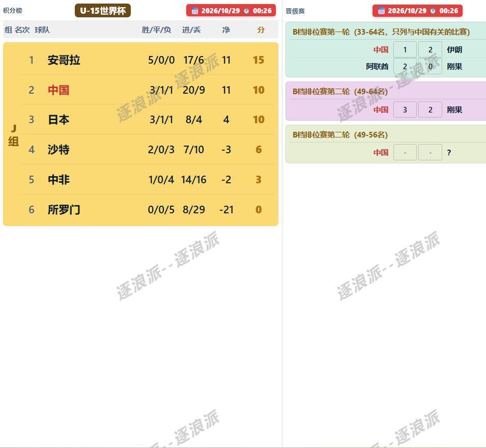
Task: Click the clock icon in the standings panel date badge
Action: (246, 11)
